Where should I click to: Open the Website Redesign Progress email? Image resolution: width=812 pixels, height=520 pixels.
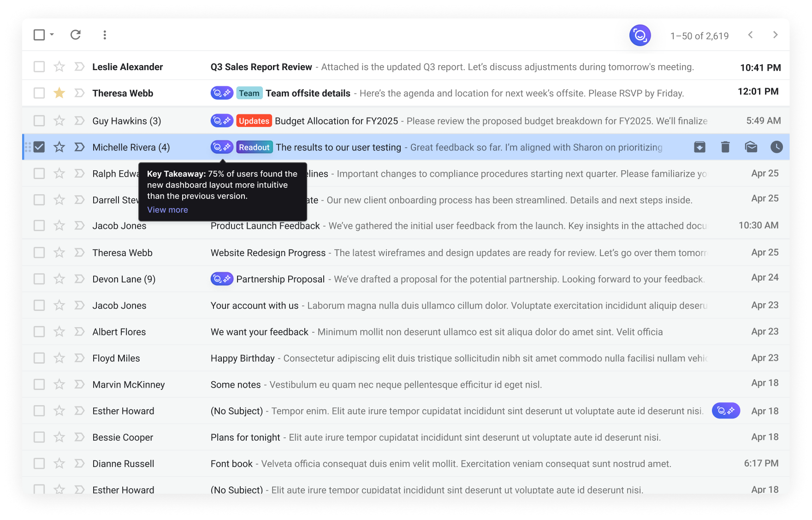pyautogui.click(x=406, y=252)
